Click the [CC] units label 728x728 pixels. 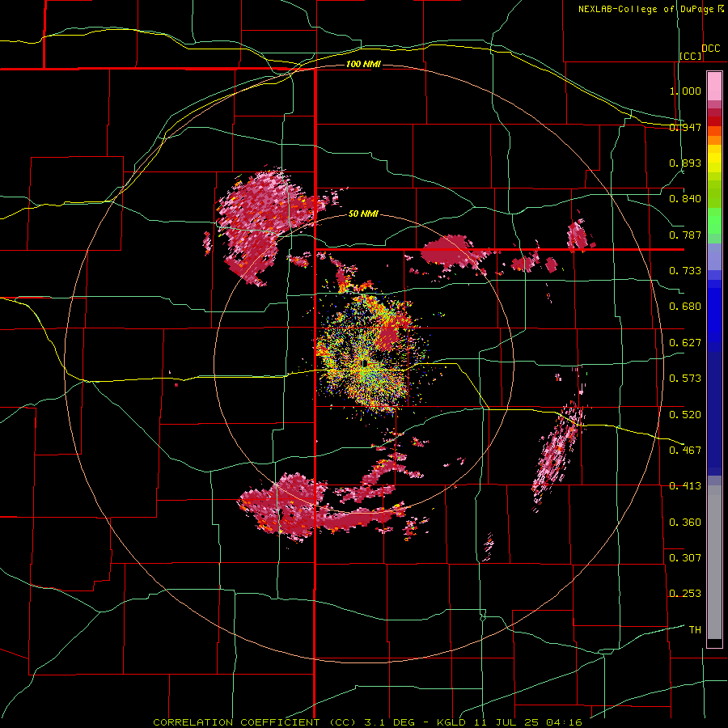(x=691, y=56)
